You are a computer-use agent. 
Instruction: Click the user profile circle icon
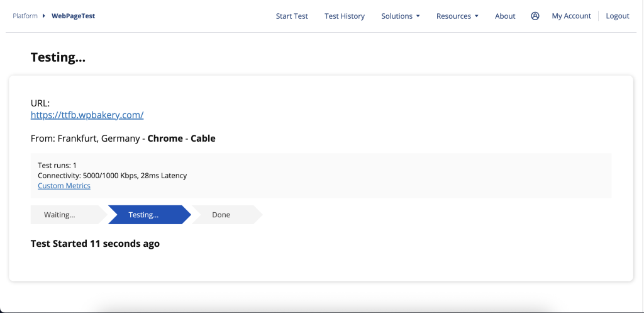(535, 16)
